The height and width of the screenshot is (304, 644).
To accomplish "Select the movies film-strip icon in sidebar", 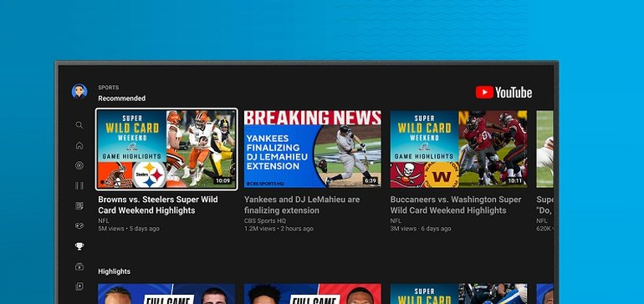I will tap(79, 186).
